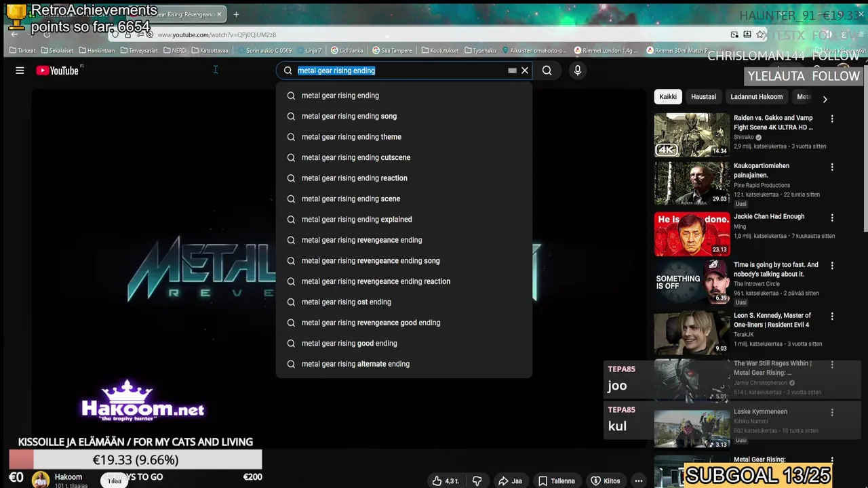This screenshot has width=868, height=488.
Task: Open options menu for Kaukopartiomiehen painajainen video
Action: tap(832, 167)
